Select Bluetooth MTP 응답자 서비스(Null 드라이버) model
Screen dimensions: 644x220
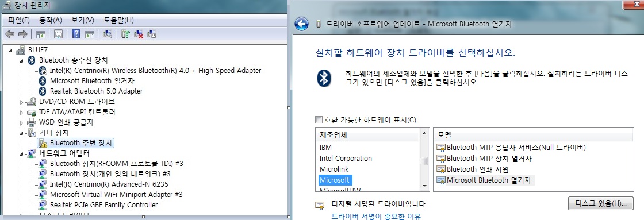tap(516, 148)
